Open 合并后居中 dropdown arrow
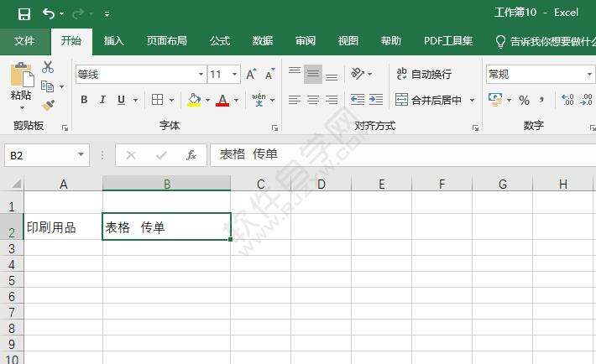The height and width of the screenshot is (364, 596). tap(472, 101)
